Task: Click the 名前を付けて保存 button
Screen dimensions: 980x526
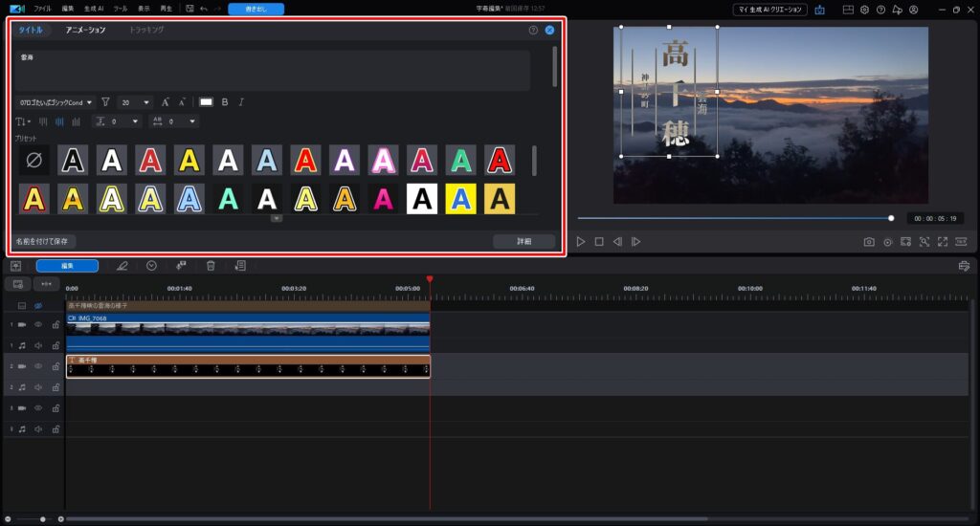Action: click(44, 241)
